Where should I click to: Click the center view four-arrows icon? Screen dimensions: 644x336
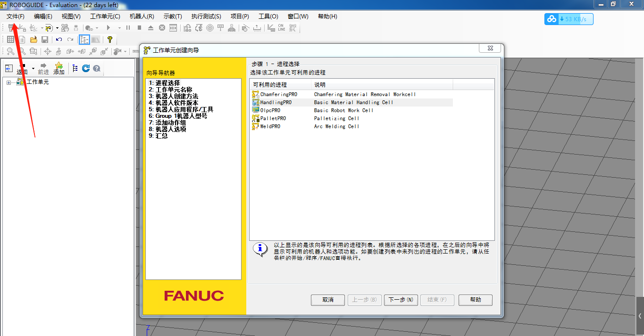coord(47,51)
